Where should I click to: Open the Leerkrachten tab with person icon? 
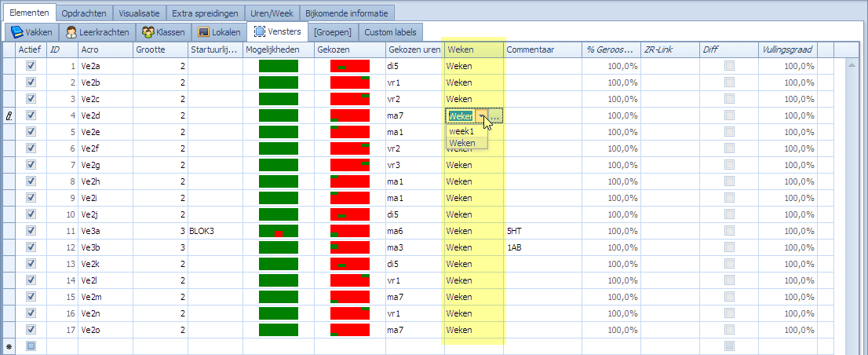click(97, 32)
